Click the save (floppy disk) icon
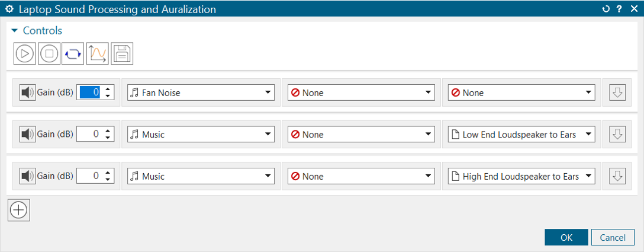Screen dimensions: 644x252 [x=121, y=53]
